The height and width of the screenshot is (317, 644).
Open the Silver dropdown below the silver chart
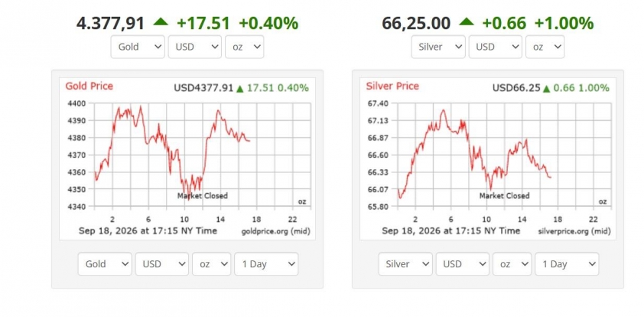tap(406, 264)
